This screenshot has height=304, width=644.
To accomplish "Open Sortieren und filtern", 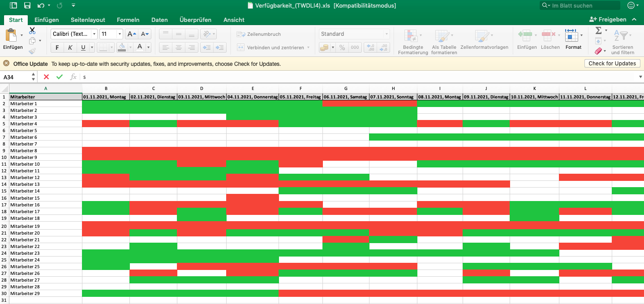I will [x=623, y=42].
